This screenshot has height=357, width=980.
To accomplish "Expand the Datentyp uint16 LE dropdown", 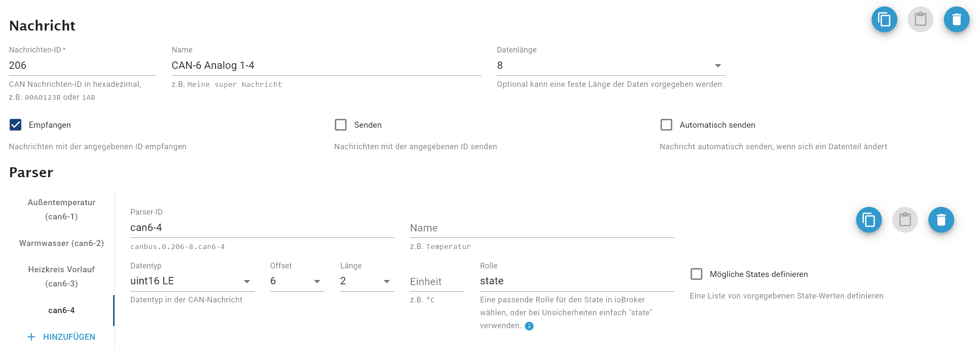I will (192, 281).
